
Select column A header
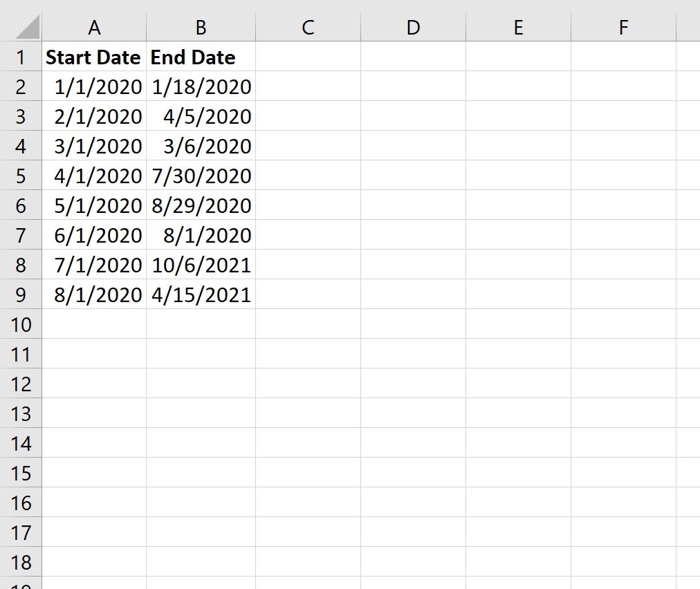tap(95, 28)
